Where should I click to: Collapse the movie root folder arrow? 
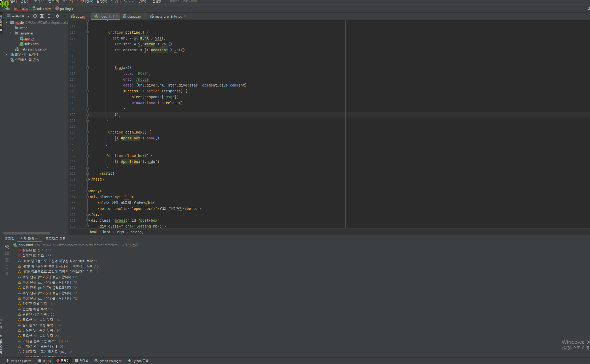click(x=6, y=22)
